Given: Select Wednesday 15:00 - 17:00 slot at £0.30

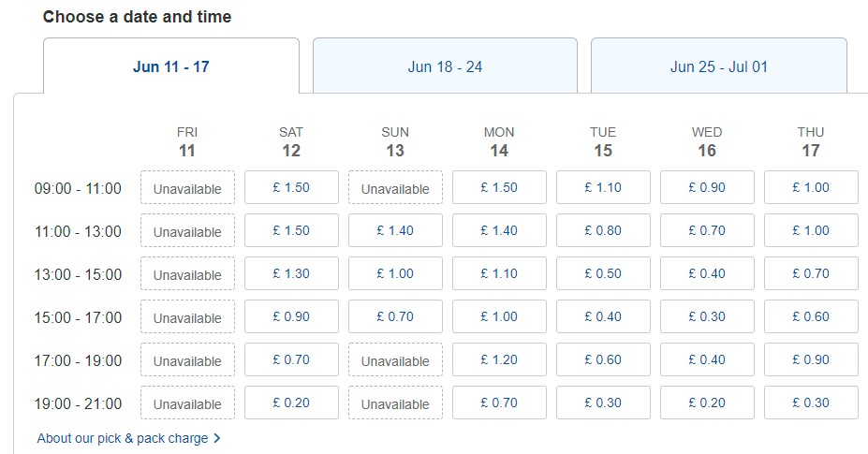Looking at the screenshot, I should pyautogui.click(x=707, y=316).
